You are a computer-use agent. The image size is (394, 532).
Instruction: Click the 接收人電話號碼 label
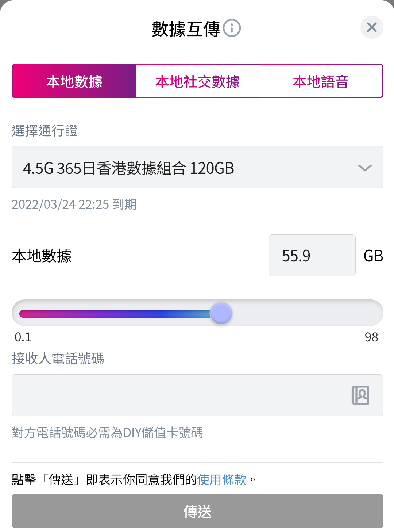[x=58, y=358]
